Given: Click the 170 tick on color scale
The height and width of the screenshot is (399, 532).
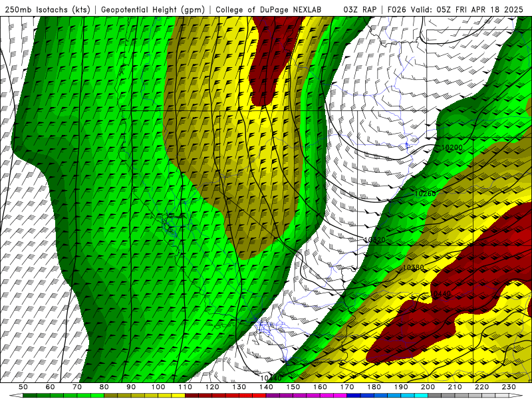Looking at the screenshot, I should pos(346,387).
